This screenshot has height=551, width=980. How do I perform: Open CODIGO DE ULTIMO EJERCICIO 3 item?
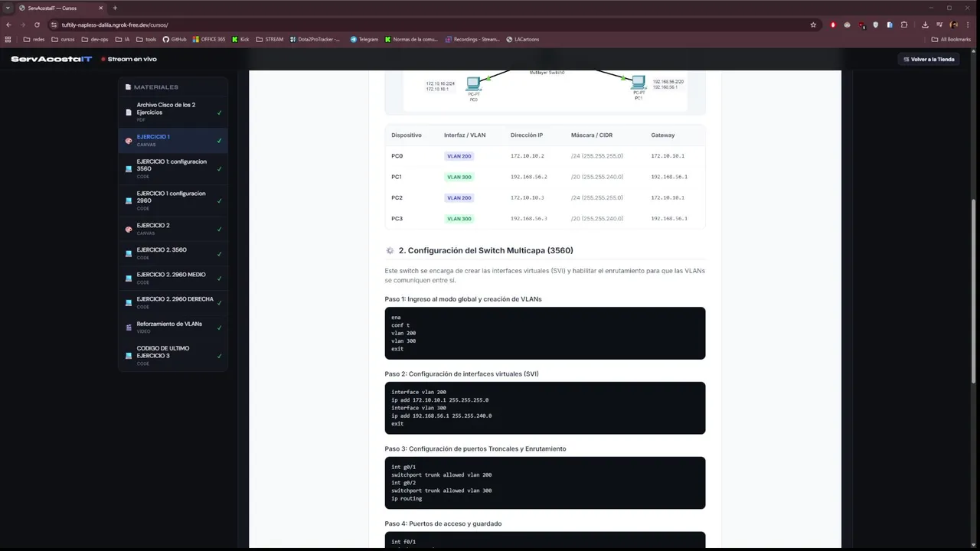point(173,355)
